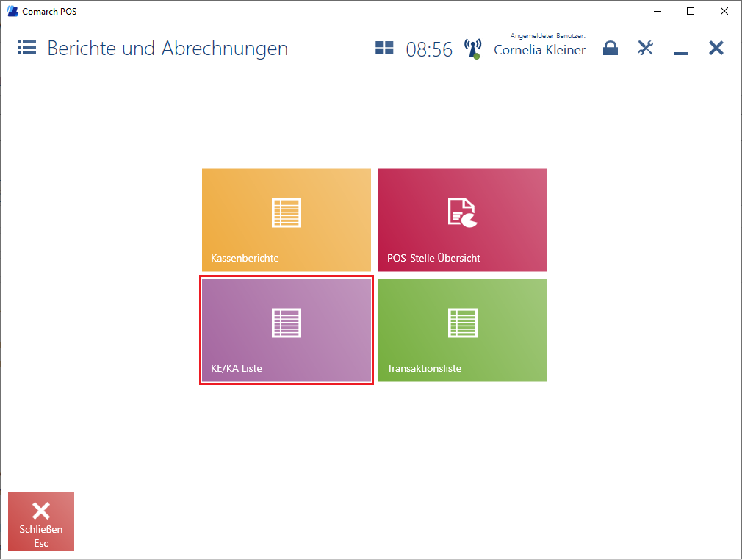This screenshot has width=742, height=560.
Task: Click the Comarch POS logo in the title bar
Action: click(x=12, y=11)
